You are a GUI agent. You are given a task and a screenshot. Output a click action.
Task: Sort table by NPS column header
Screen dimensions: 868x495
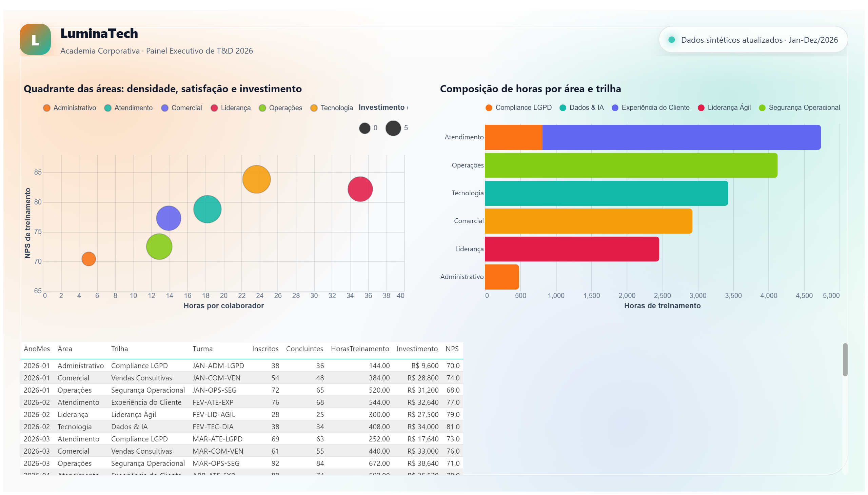pyautogui.click(x=452, y=349)
